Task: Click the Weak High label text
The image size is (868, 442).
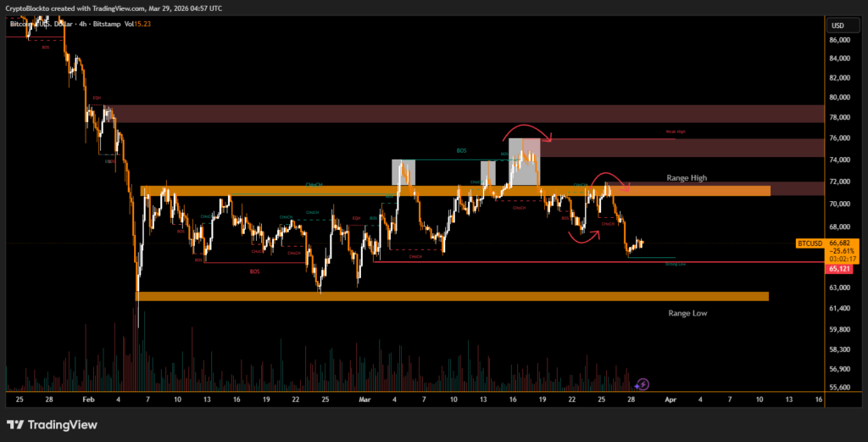Action: pyautogui.click(x=675, y=133)
